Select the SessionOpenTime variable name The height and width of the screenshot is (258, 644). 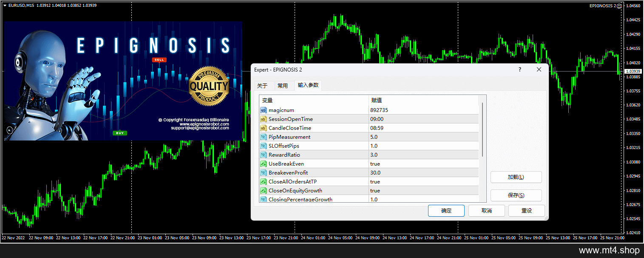tap(291, 119)
